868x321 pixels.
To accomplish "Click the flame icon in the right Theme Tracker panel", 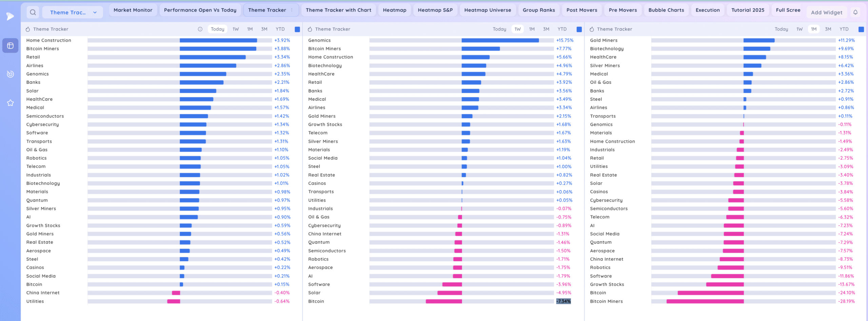I will (592, 29).
